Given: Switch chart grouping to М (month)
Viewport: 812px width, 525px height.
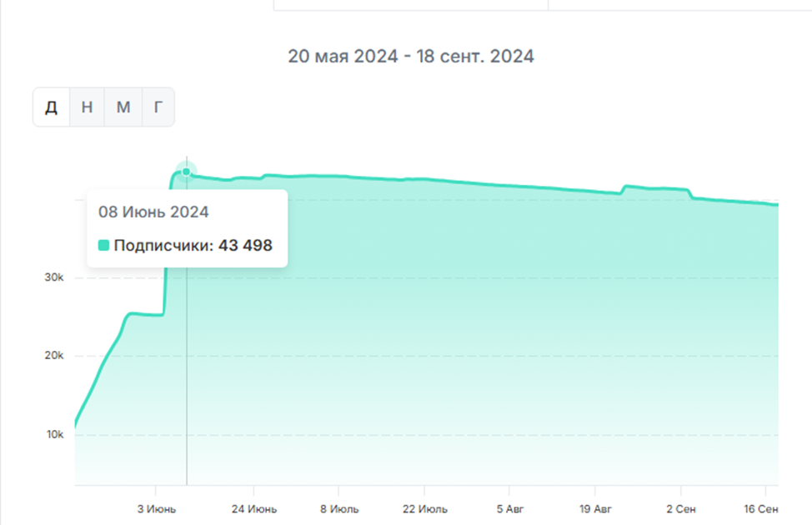Looking at the screenshot, I should [123, 107].
